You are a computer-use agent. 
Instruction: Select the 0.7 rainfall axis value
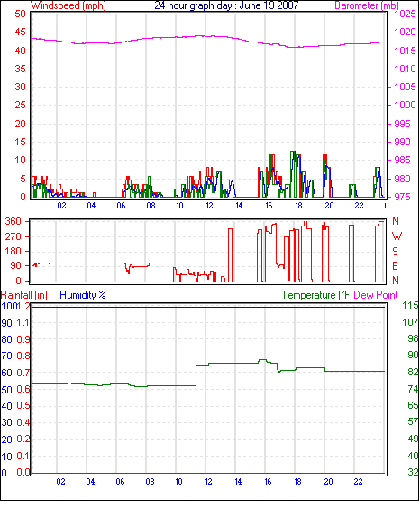[23, 373]
